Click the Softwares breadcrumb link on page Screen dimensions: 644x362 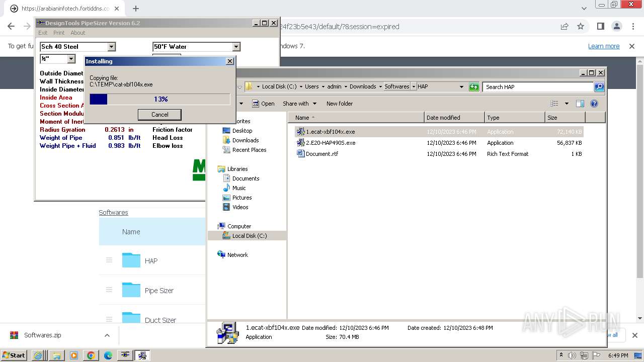click(x=113, y=213)
